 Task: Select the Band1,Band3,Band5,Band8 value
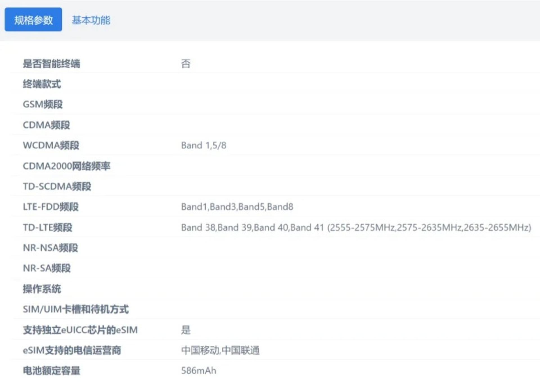(237, 207)
